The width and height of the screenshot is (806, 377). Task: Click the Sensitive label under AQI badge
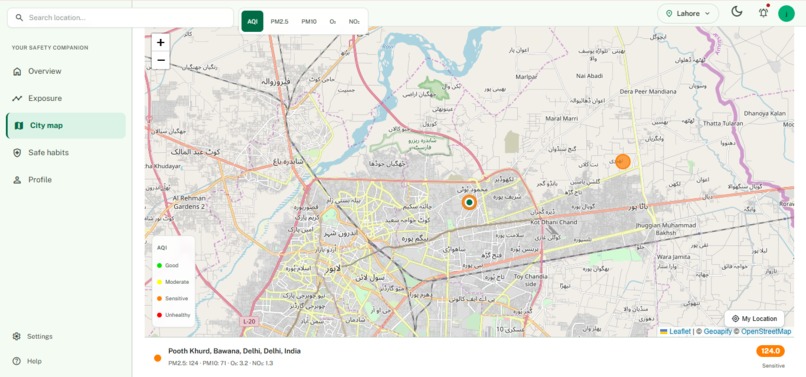(x=773, y=366)
